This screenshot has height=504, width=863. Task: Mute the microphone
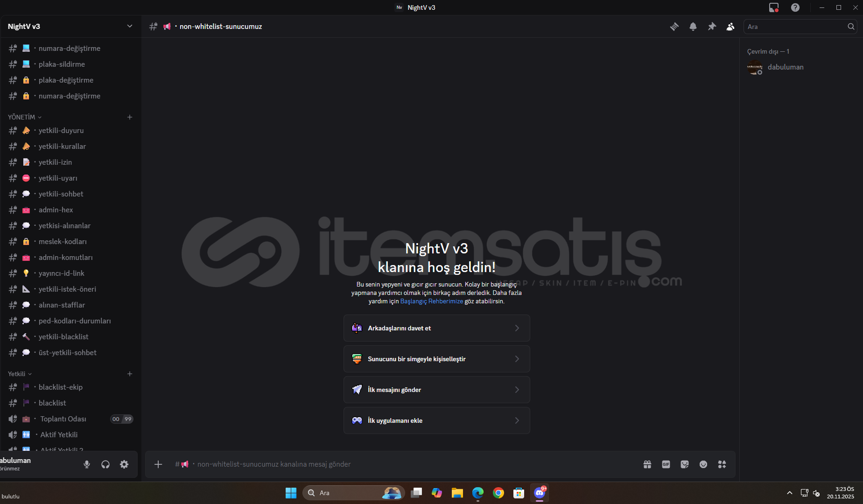pyautogui.click(x=87, y=464)
